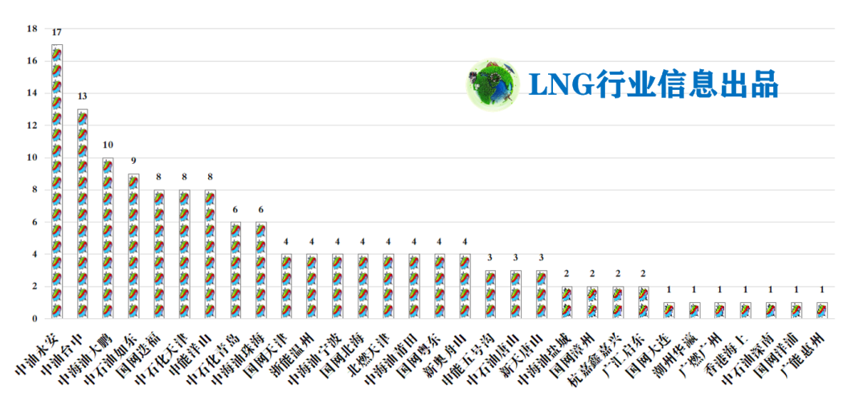Select the 中海油珠海 bar

[260, 270]
